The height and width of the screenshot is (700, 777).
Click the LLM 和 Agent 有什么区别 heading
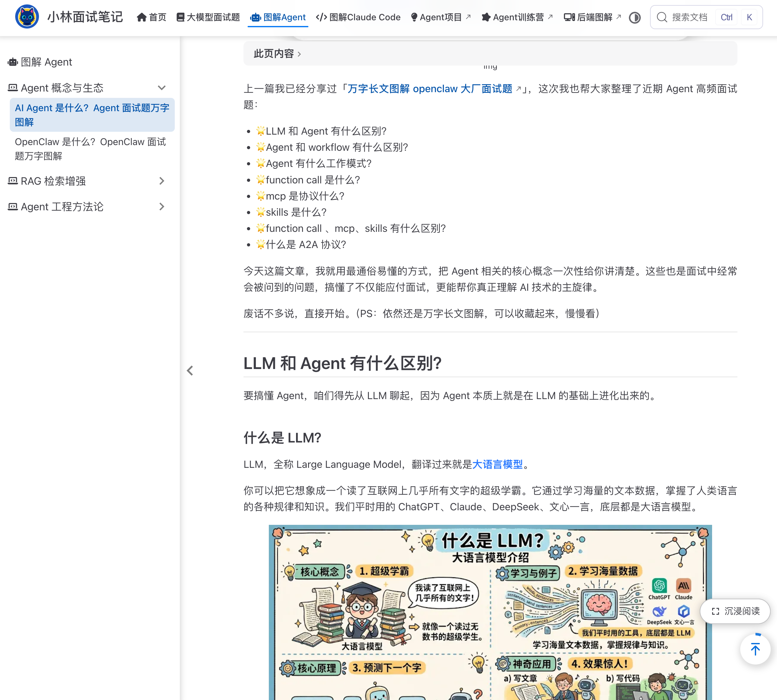pos(343,364)
